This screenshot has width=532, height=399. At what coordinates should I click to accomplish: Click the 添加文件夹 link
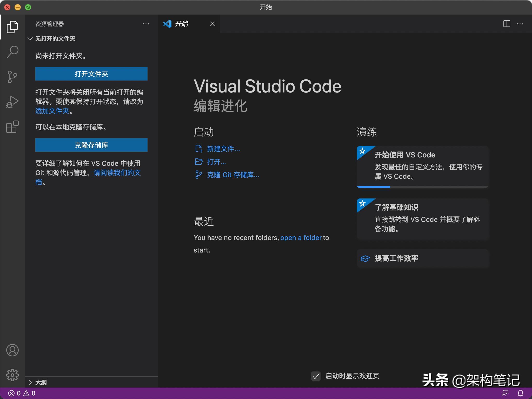[x=52, y=111]
